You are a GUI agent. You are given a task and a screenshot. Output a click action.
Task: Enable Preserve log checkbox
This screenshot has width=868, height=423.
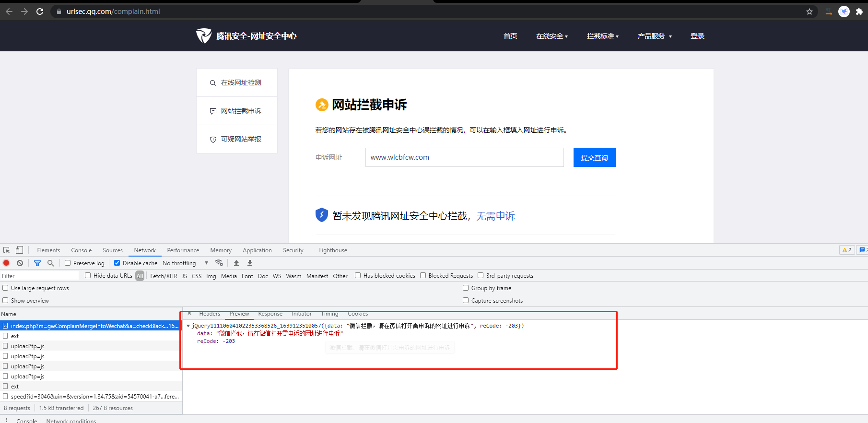tap(68, 263)
